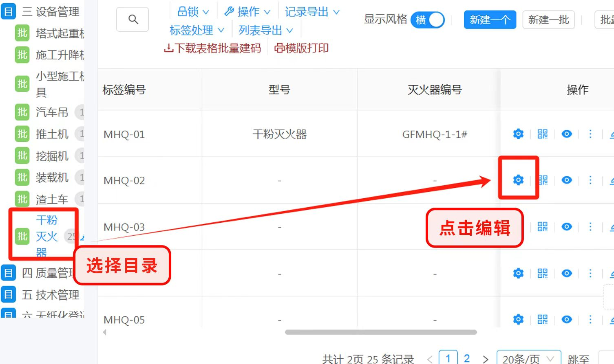
Task: Open the 20条/页 page size dropdown
Action: (x=529, y=358)
